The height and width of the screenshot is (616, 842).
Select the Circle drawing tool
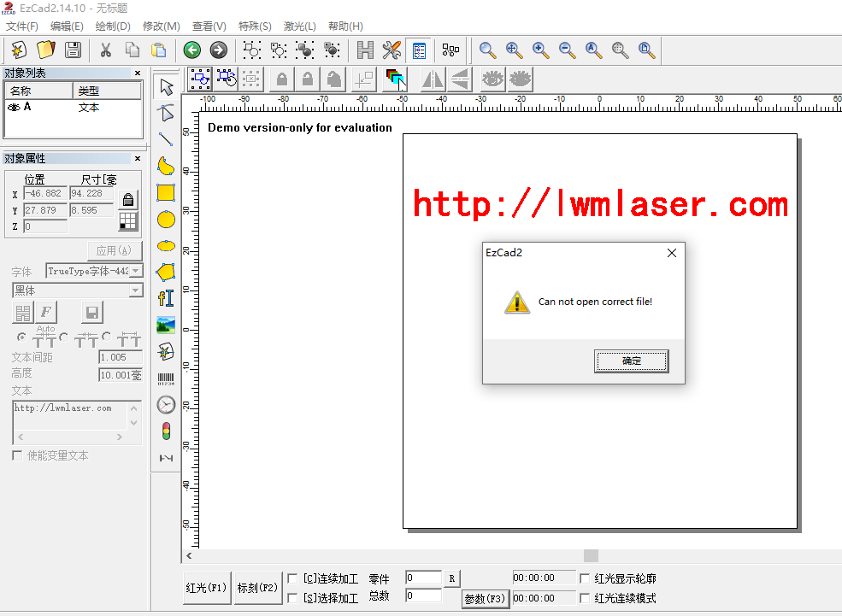tap(167, 220)
